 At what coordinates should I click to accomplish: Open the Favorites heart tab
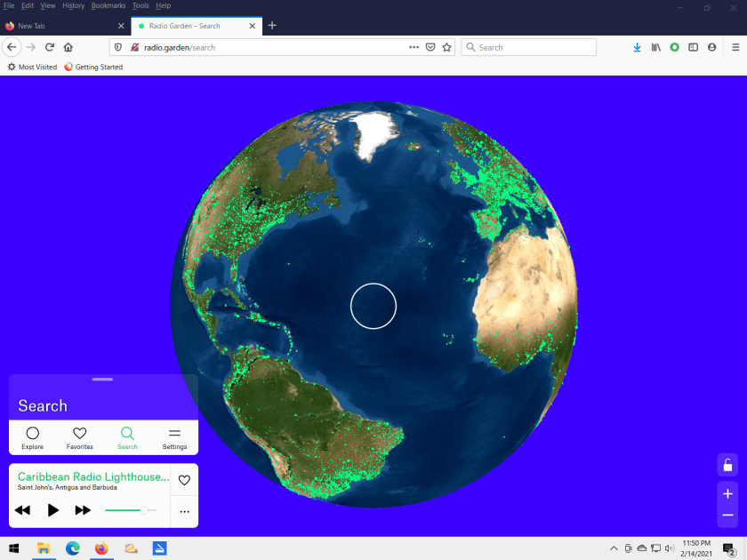[x=80, y=437]
